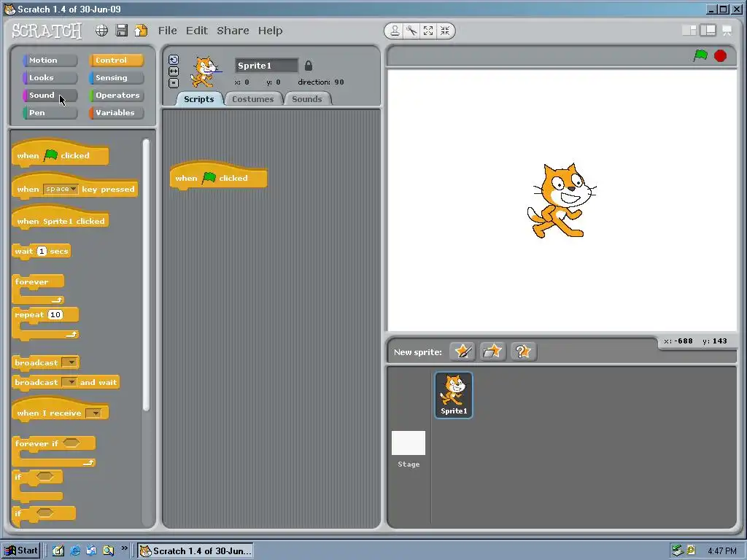Open the broadcast block message dropdown
747x560 pixels.
pyautogui.click(x=71, y=362)
